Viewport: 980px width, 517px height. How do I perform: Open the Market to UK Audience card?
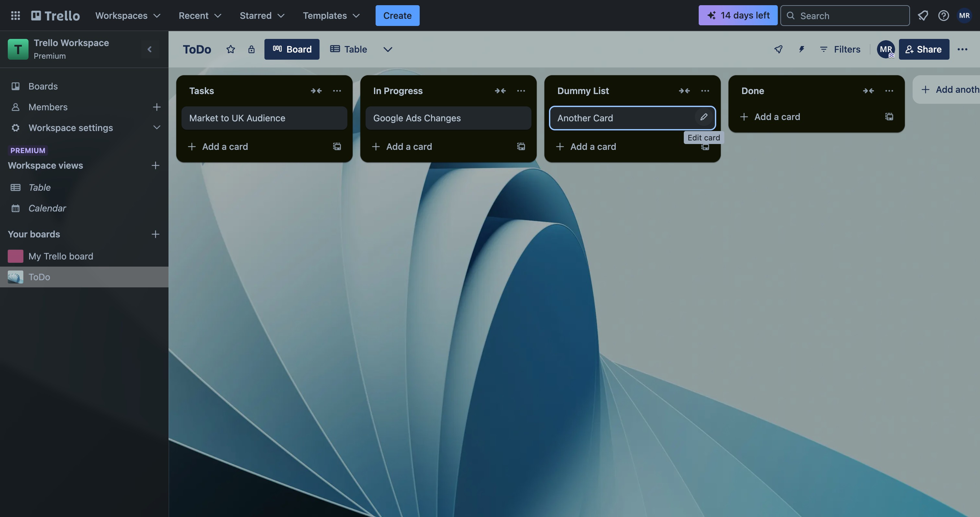click(264, 118)
